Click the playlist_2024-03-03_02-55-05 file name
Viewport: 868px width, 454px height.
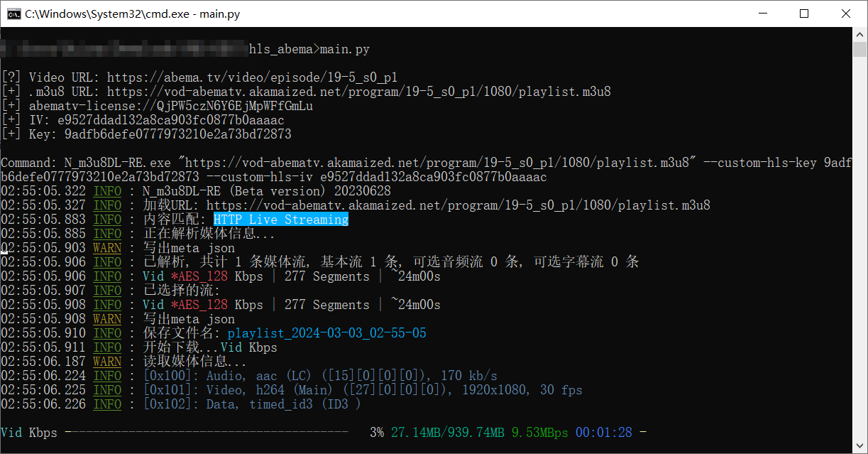[326, 333]
